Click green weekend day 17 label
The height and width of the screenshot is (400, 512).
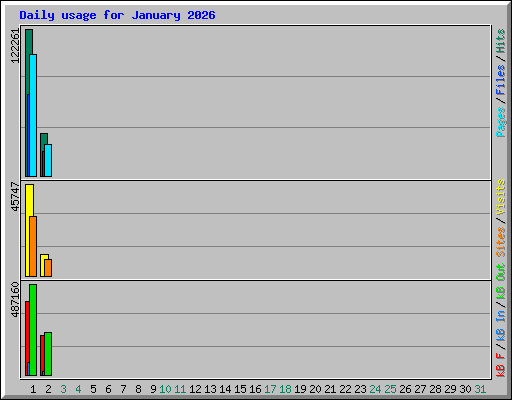270,389
